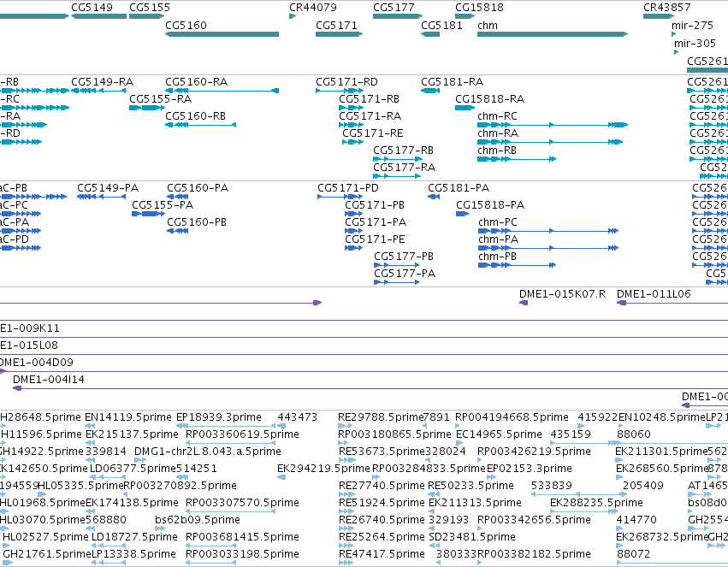Select the mir-305 gene label

695,43
